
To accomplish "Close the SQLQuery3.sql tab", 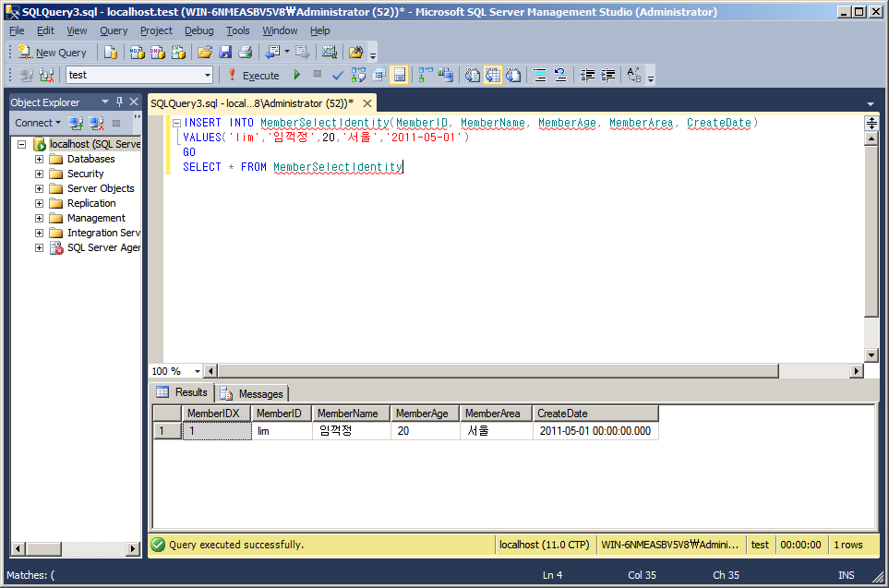I will [x=367, y=103].
